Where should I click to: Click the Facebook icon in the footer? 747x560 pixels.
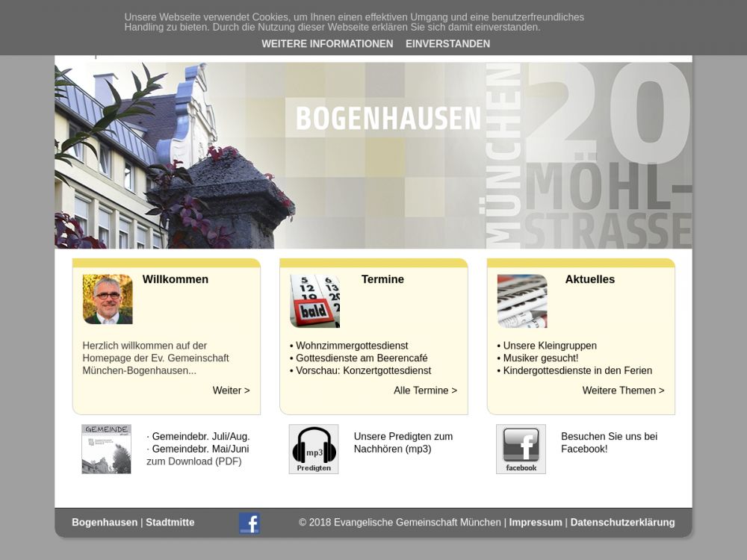point(249,523)
